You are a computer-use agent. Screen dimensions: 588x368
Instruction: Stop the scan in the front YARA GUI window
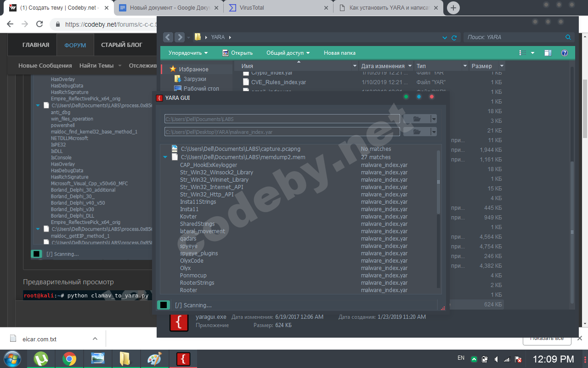(x=164, y=305)
